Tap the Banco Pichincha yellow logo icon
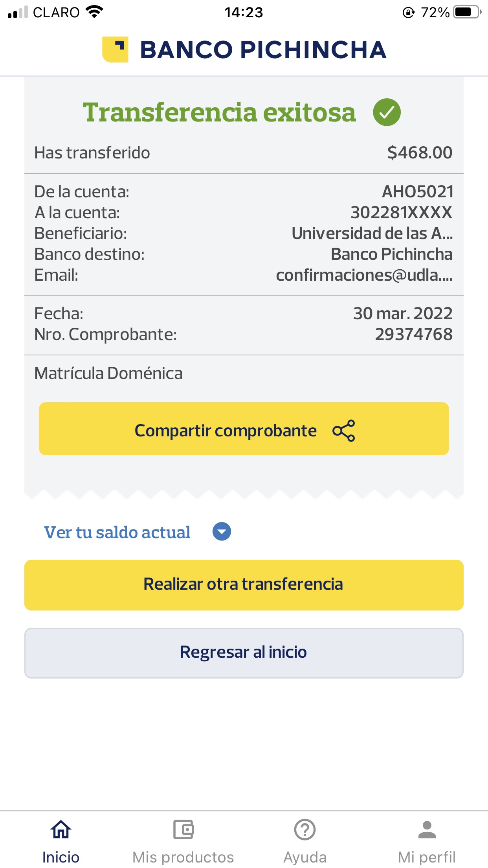The height and width of the screenshot is (868, 488). pos(115,50)
